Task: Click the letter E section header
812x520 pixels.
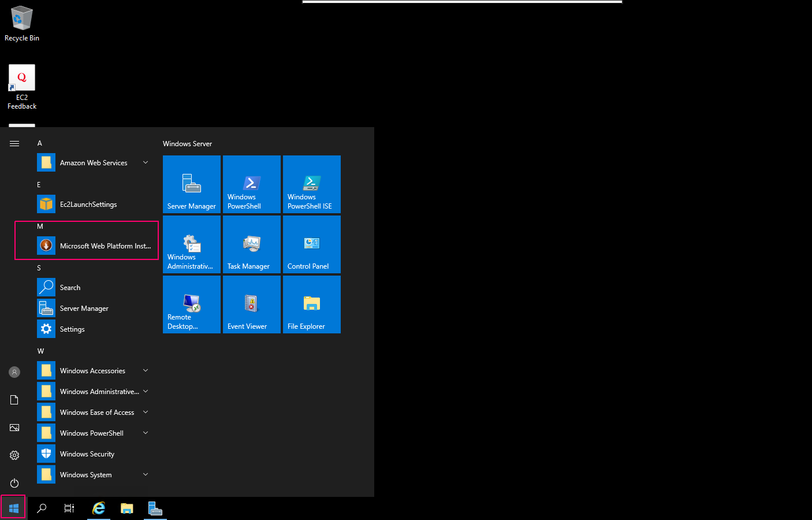Action: pos(39,185)
